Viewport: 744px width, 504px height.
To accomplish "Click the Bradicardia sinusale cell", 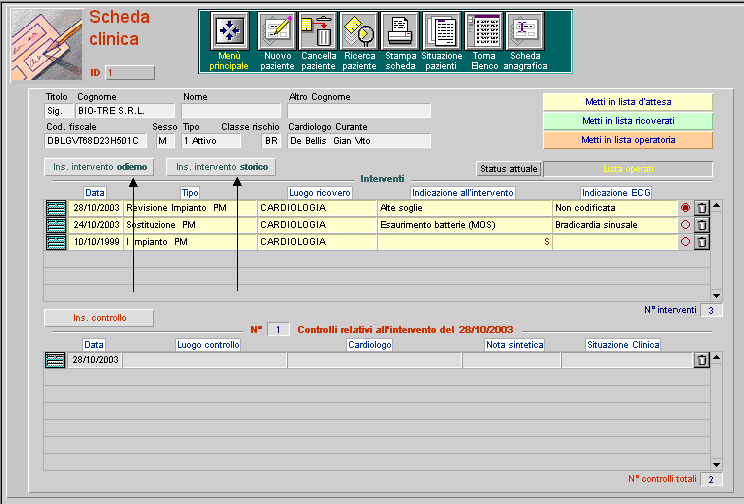I will tap(615, 225).
